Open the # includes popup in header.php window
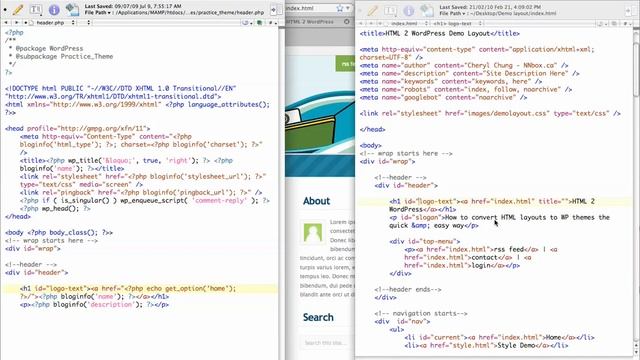This screenshot has width=640, height=360. [x=272, y=23]
